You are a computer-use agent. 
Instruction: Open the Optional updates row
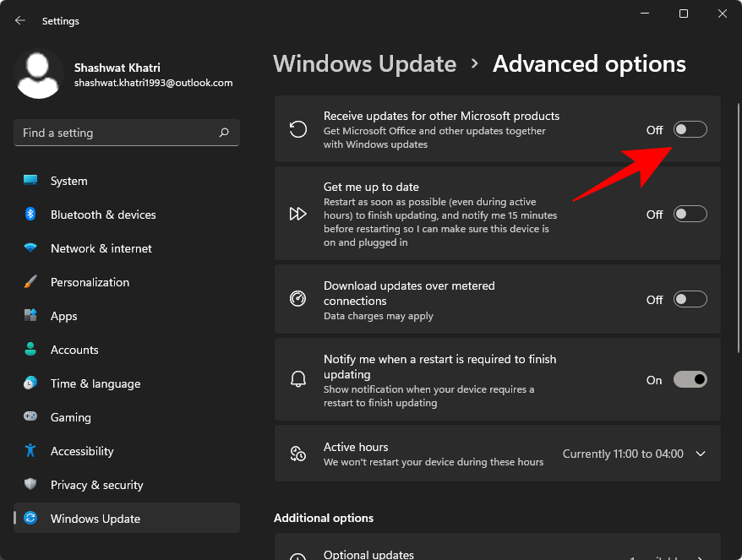tap(497, 552)
